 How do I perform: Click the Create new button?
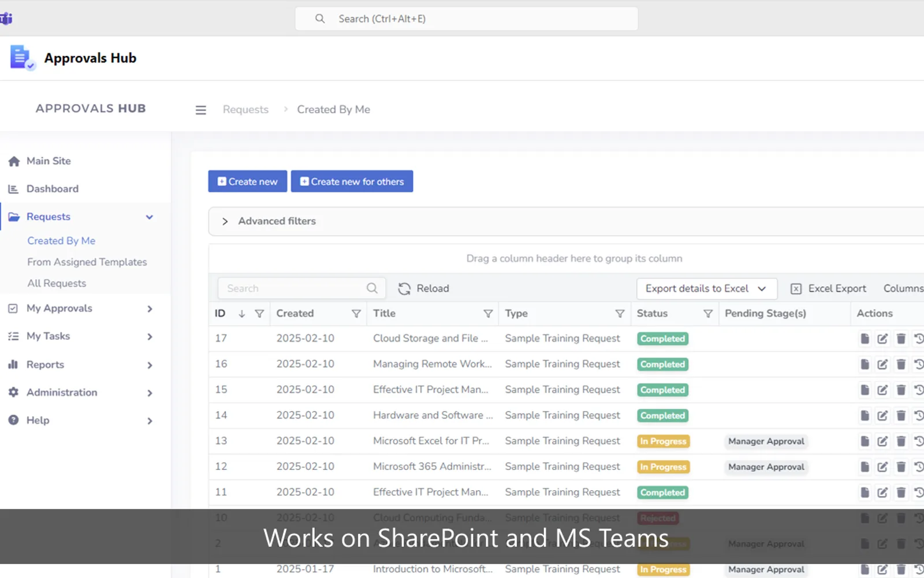(x=247, y=181)
